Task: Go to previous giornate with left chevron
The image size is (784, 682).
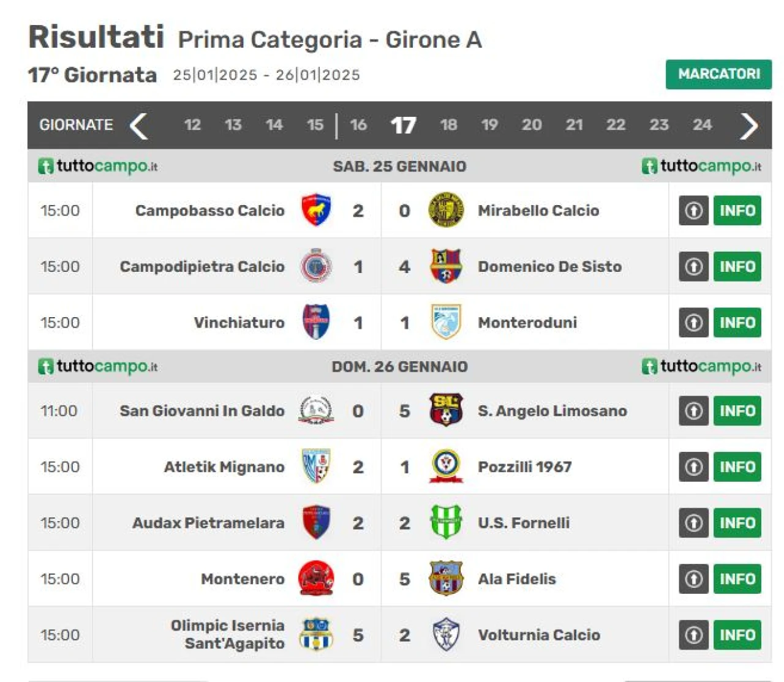Action: coord(139,126)
